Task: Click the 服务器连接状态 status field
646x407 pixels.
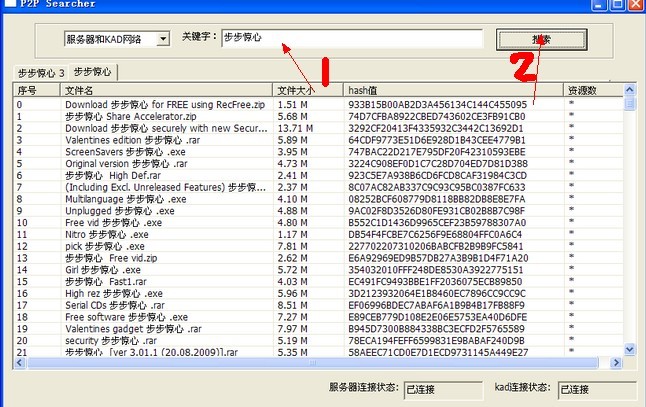Action: (x=439, y=389)
